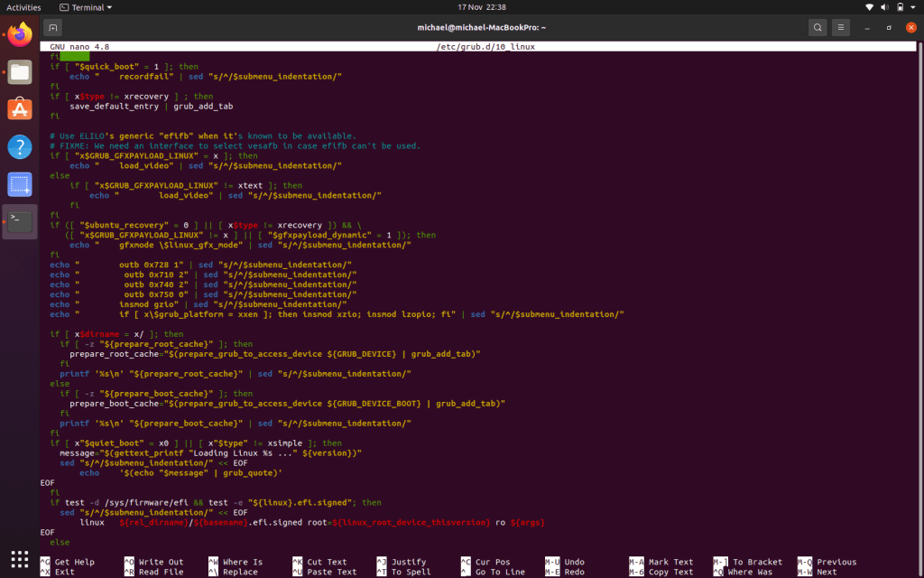This screenshot has width=924, height=578.
Task: Expand the Terminal app menu in top bar
Action: pos(86,7)
